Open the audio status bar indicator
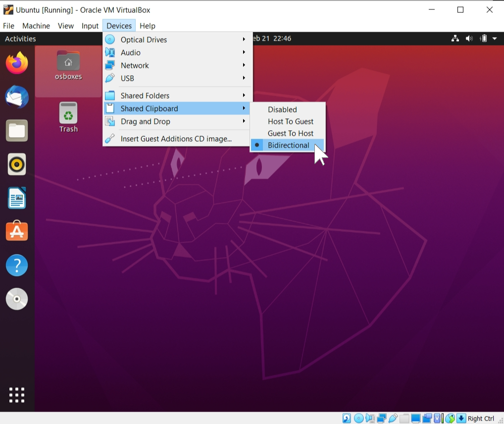Screen dimensions: 504x424 point(370,418)
